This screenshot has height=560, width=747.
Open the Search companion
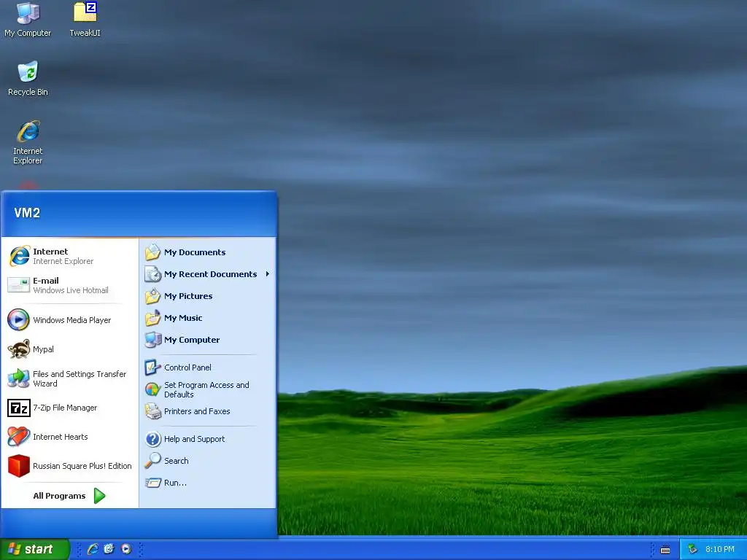tap(207, 461)
